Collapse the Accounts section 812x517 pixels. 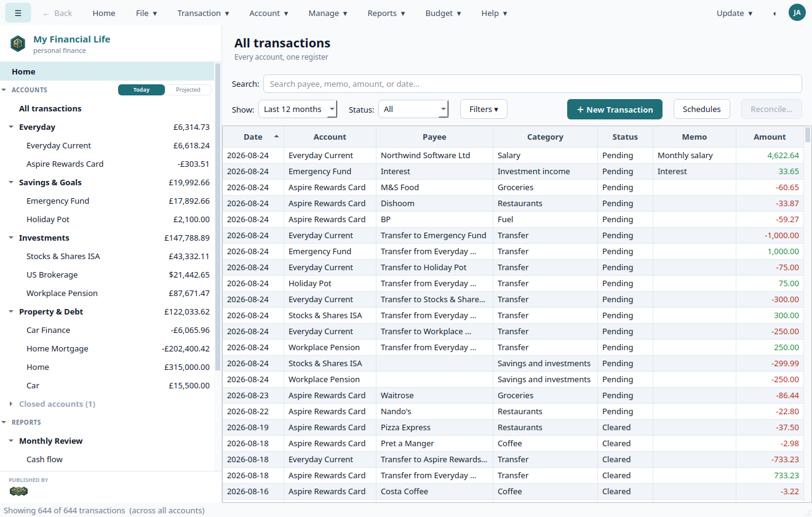4,90
